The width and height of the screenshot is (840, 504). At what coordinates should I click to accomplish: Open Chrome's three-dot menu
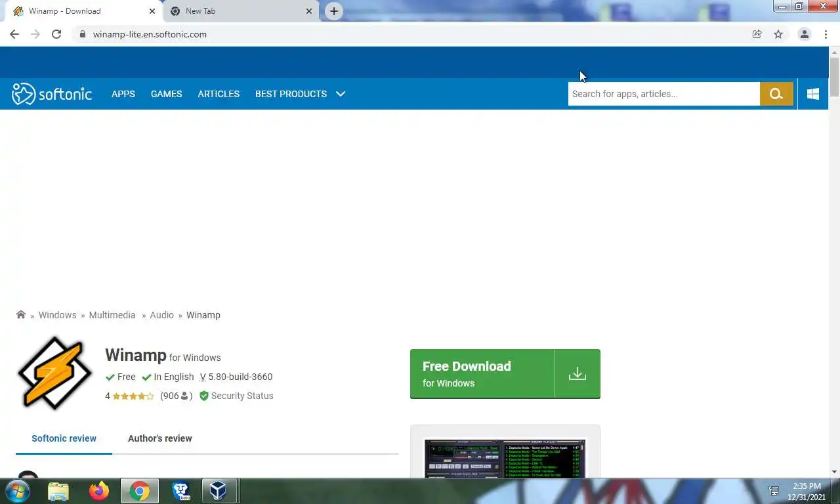point(826,34)
